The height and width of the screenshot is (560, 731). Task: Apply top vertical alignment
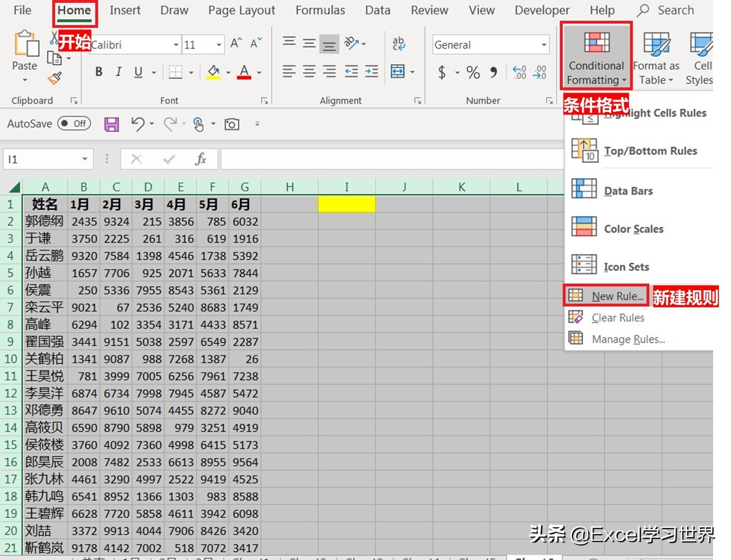tap(289, 43)
